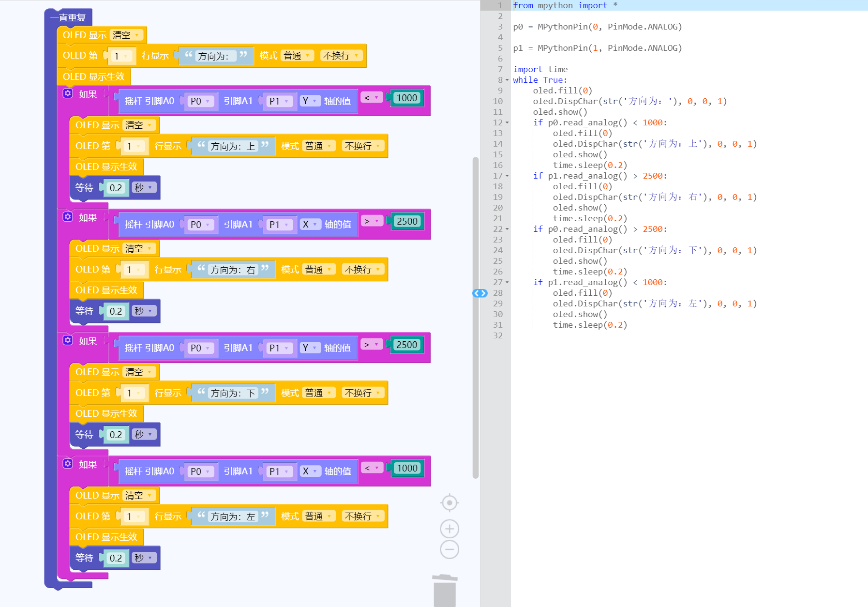This screenshot has height=607, width=868.
Task: Click the 1000 value field in first condition
Action: click(407, 98)
